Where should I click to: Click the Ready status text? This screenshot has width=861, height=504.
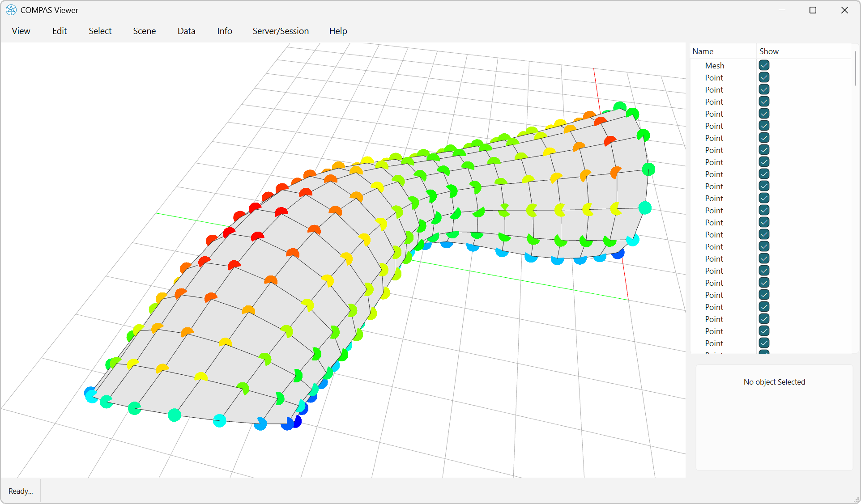[20, 491]
